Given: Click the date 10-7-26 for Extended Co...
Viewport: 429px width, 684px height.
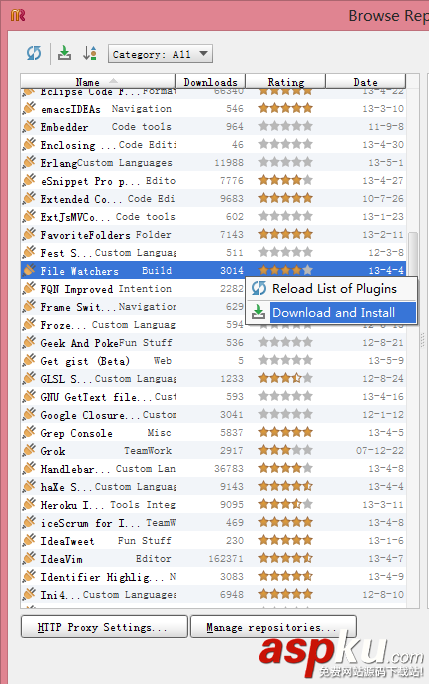Looking at the screenshot, I should 383,198.
